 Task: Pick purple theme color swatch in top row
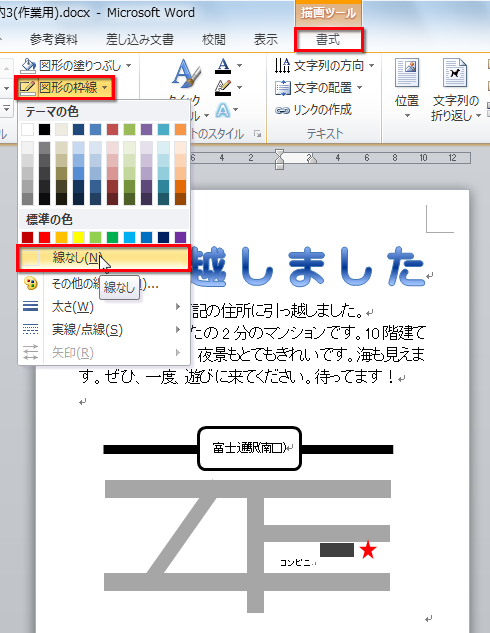147,130
